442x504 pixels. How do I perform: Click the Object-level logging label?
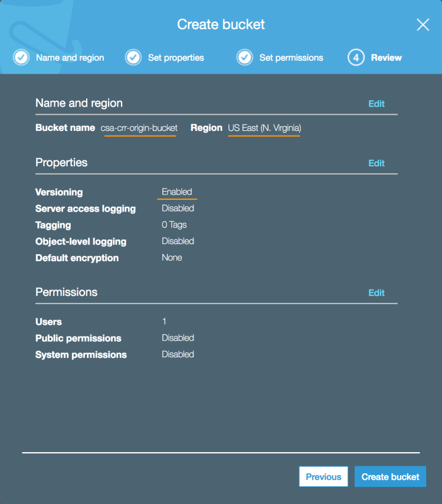[x=81, y=242]
